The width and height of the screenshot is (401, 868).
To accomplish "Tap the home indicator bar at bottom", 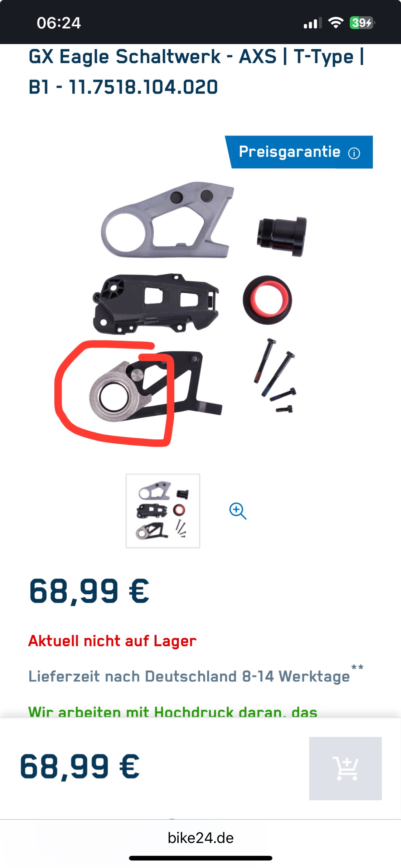I will click(200, 858).
